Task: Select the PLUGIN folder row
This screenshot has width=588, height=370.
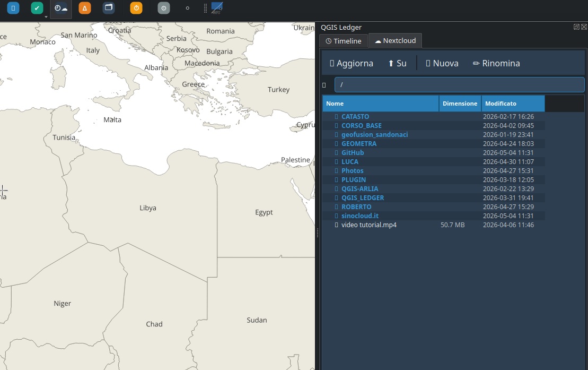Action: 434,179
